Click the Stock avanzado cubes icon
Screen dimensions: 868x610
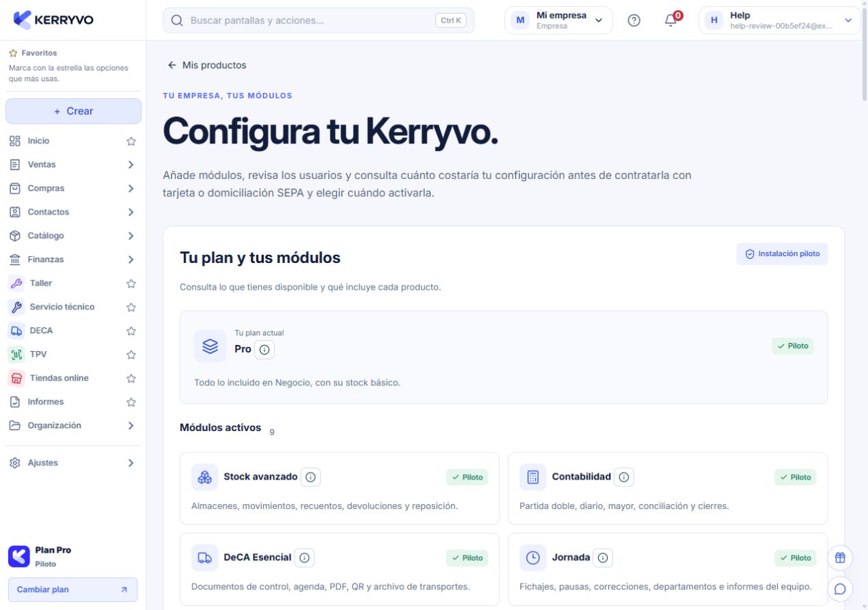click(204, 477)
